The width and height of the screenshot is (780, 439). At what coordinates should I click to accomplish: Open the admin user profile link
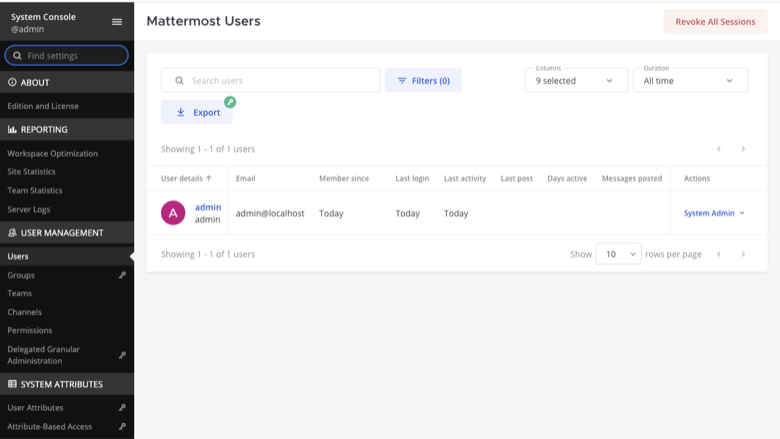click(208, 207)
